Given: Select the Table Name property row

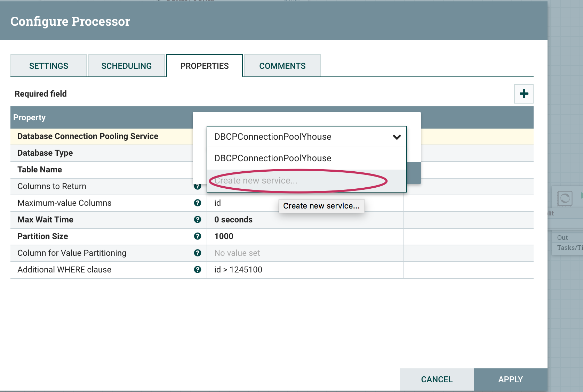Looking at the screenshot, I should (x=102, y=170).
